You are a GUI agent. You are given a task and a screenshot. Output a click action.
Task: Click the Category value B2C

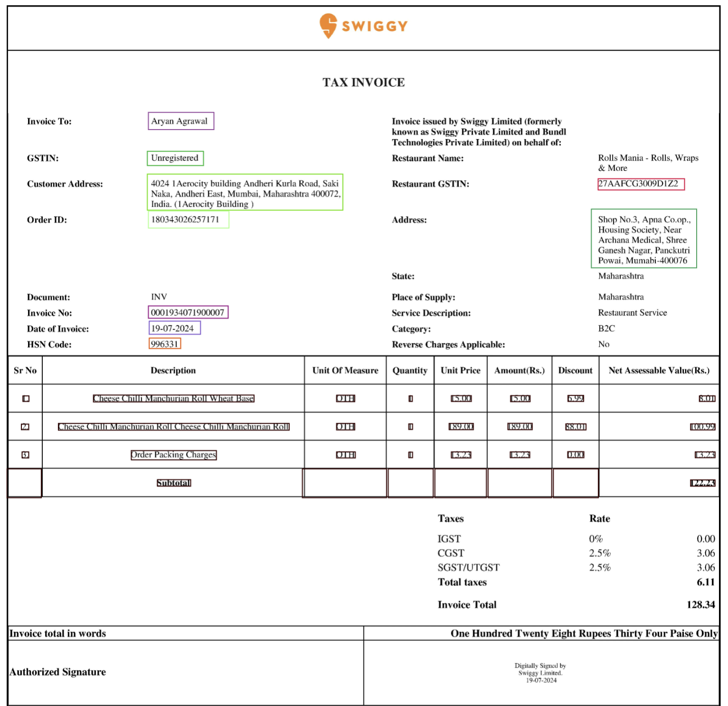click(x=606, y=328)
